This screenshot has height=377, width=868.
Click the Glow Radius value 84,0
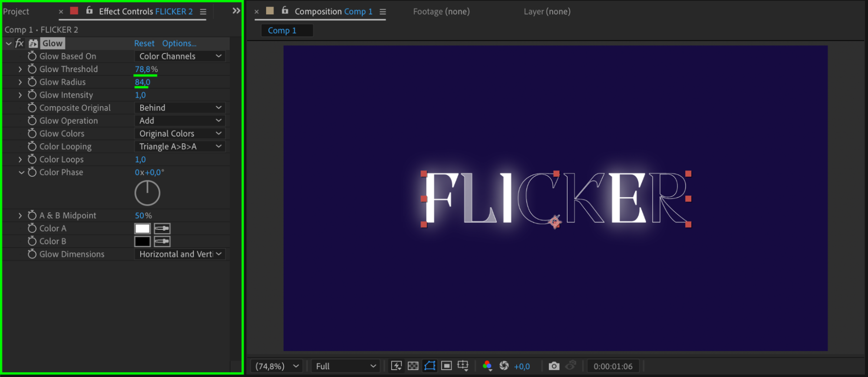[142, 82]
